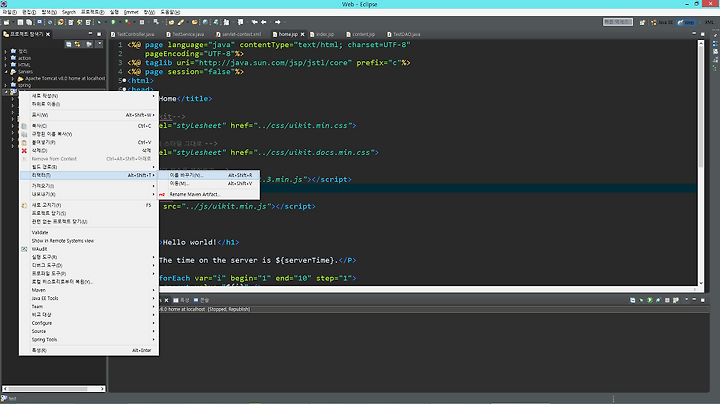This screenshot has width=720, height=404.
Task: Open Configure submenu in context menu
Action: coord(89,323)
